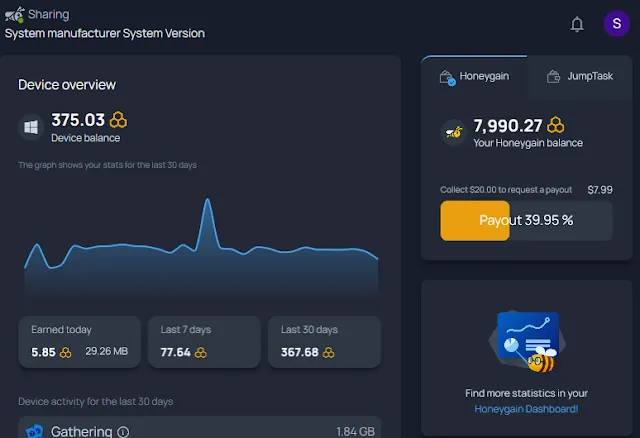The height and width of the screenshot is (438, 640).
Task: Select the Last 30 days card
Action: point(324,342)
